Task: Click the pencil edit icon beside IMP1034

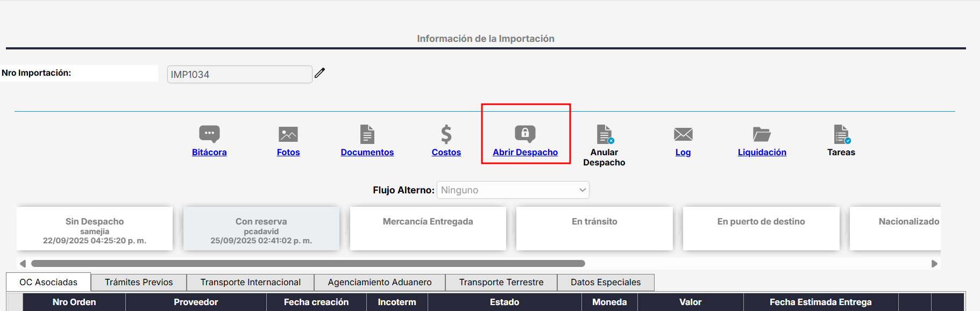Action: point(320,73)
